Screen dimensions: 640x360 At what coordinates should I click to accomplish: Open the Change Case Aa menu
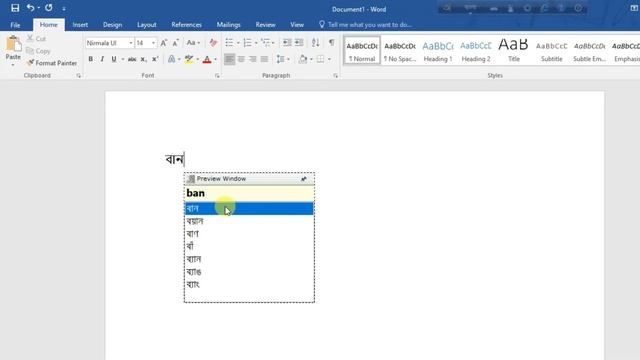[193, 43]
